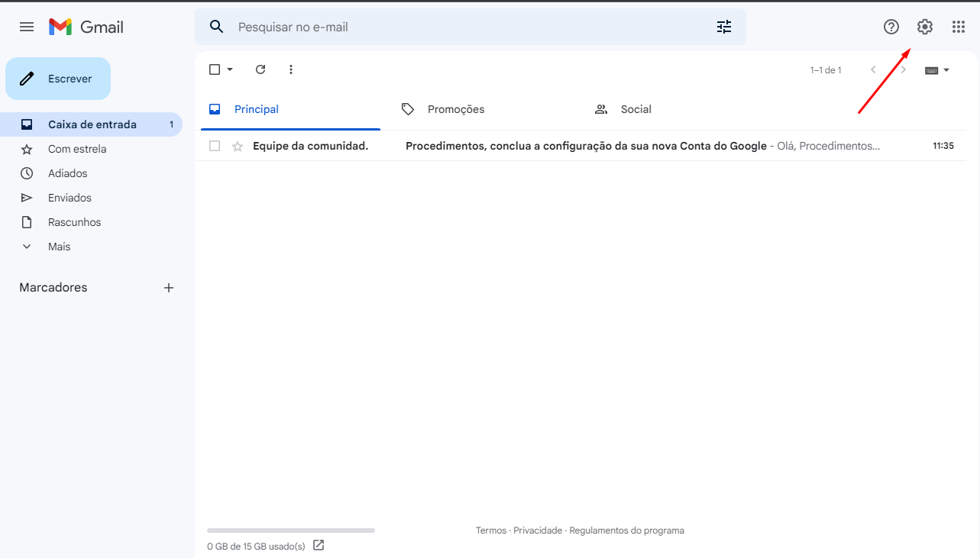This screenshot has height=558, width=980.
Task: Open input tools keyboard icon
Action: (x=931, y=70)
